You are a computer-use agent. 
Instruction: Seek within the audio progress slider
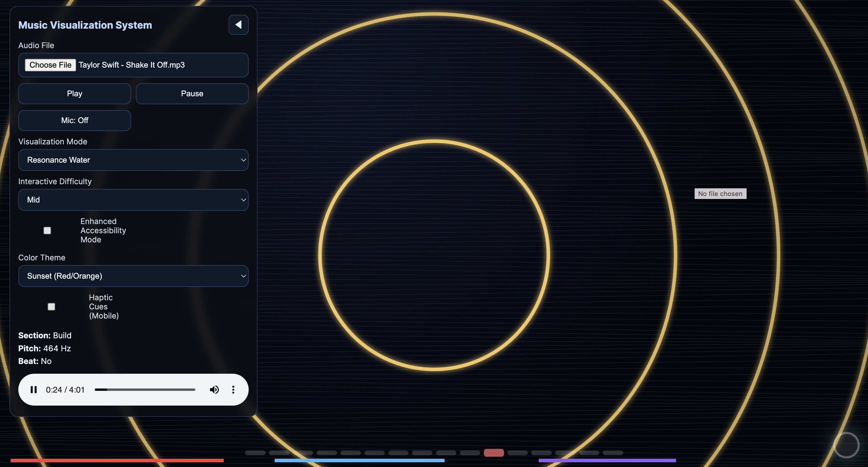[x=145, y=390]
